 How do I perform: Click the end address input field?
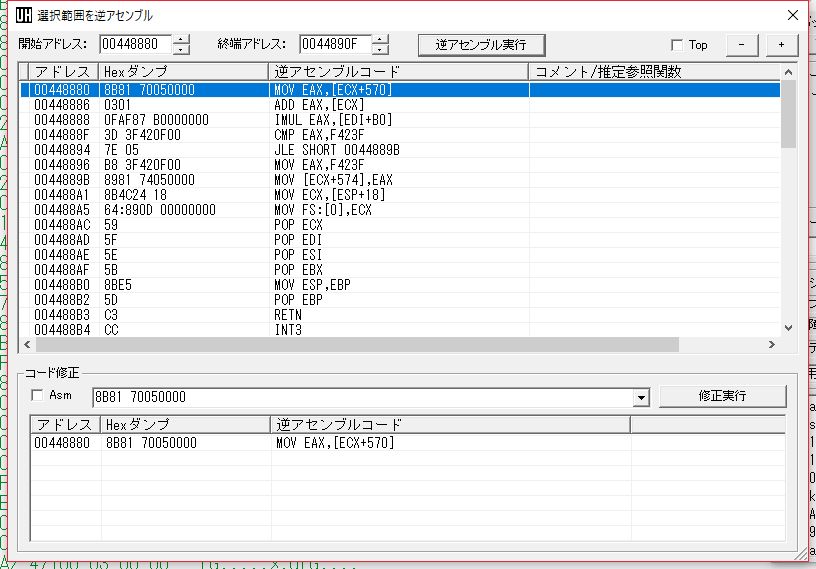[335, 44]
